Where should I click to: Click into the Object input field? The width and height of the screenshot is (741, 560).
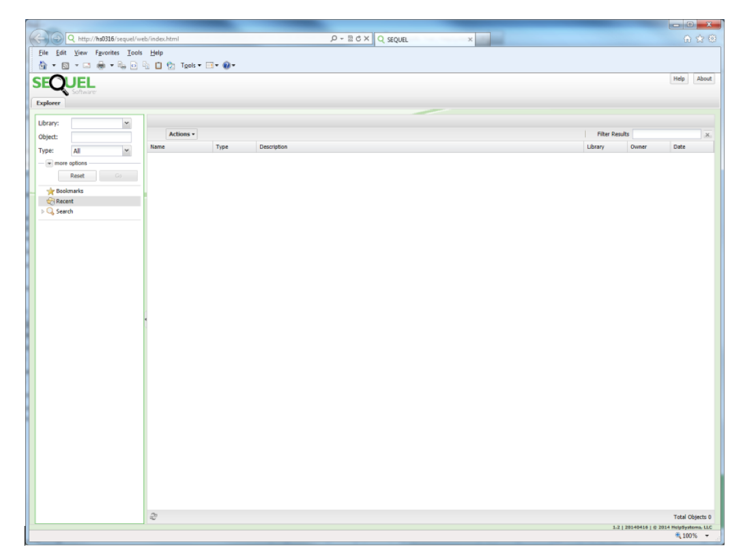point(101,137)
